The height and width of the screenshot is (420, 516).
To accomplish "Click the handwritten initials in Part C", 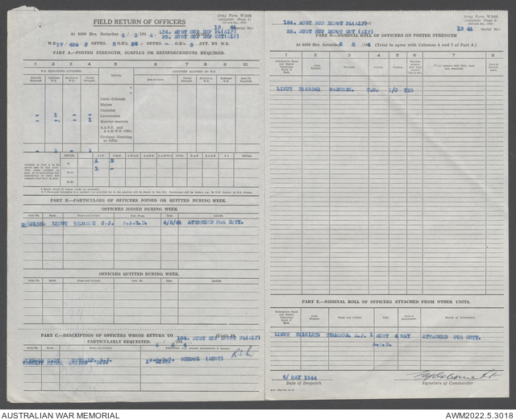I will (242, 351).
